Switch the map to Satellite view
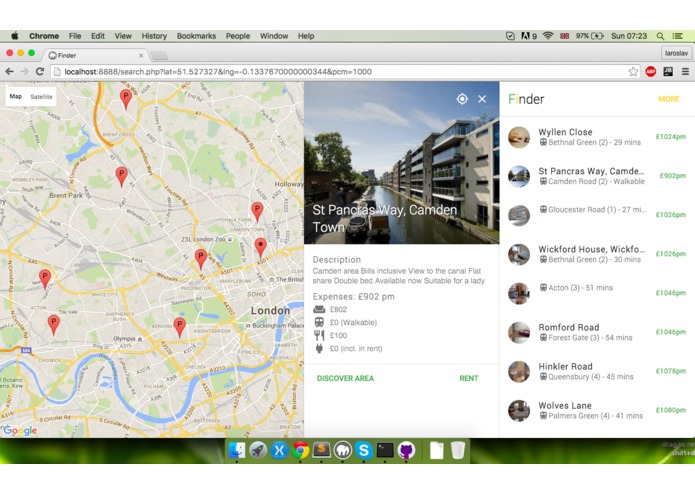This screenshot has height=494, width=695. [x=41, y=97]
